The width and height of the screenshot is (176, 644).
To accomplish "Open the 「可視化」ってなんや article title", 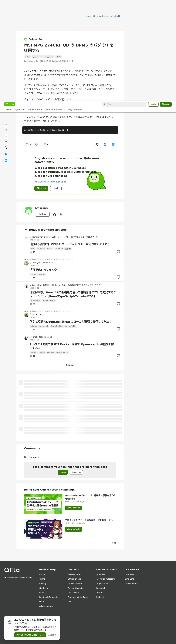I will [x=43, y=270].
